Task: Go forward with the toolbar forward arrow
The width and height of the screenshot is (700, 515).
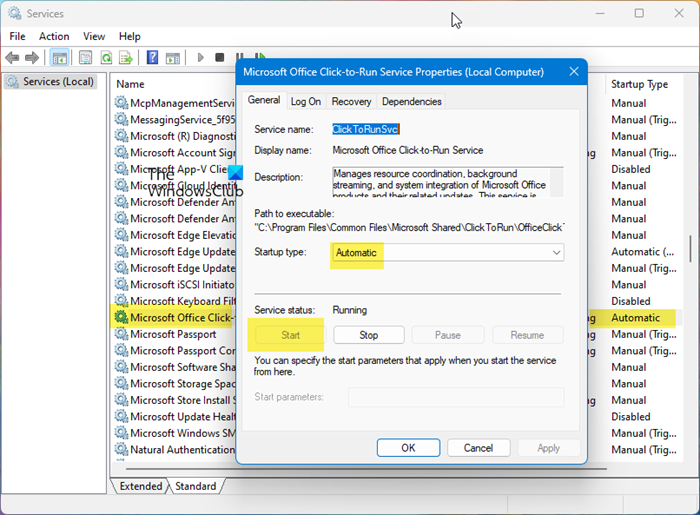Action: coord(32,58)
